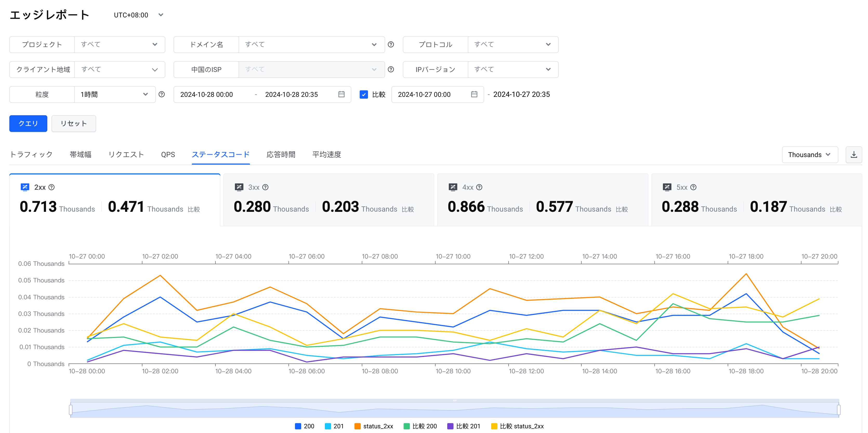
Task: Toggle the 比較 201 legend series
Action: point(463,426)
